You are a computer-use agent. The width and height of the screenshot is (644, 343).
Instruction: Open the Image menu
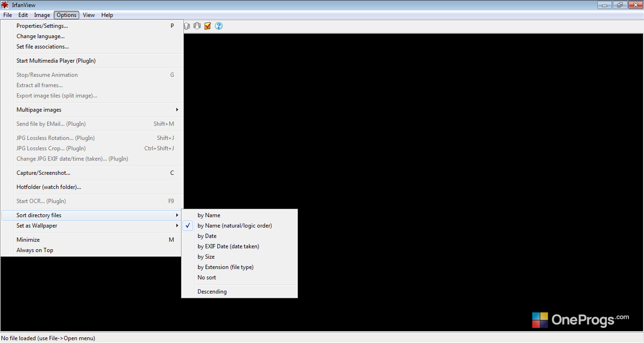[42, 15]
